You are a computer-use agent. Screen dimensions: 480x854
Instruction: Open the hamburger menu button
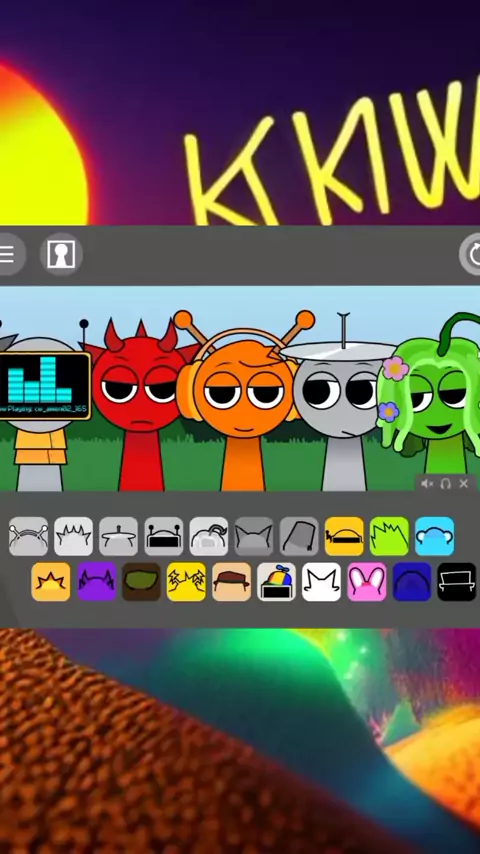click(x=8, y=254)
